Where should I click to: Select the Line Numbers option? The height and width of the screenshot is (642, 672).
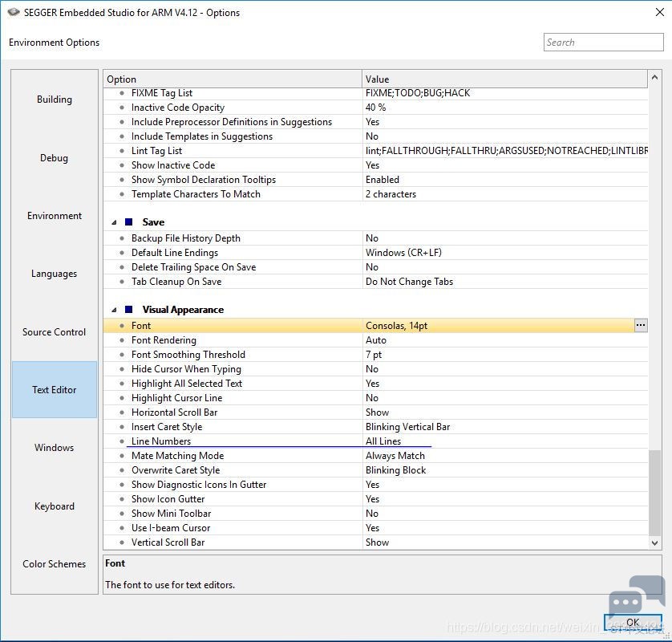(x=375, y=441)
